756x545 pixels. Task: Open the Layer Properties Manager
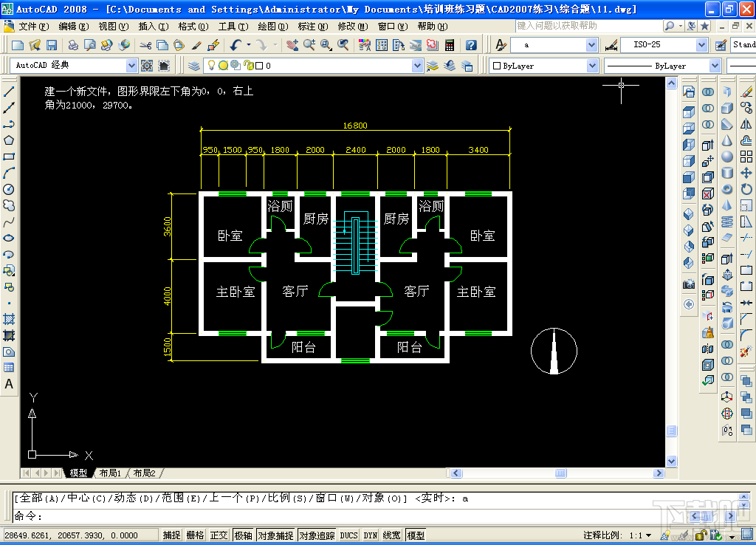194,65
